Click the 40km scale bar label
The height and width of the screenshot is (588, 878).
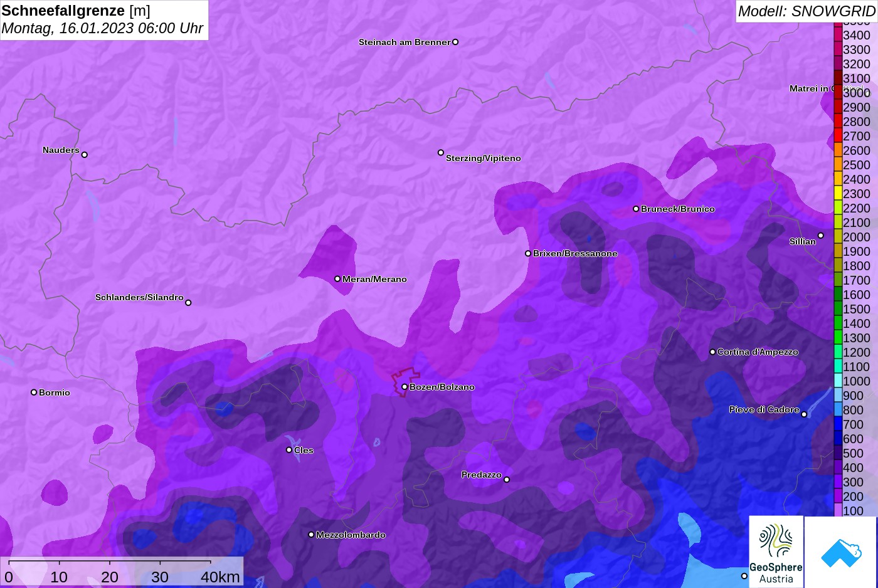point(221,577)
